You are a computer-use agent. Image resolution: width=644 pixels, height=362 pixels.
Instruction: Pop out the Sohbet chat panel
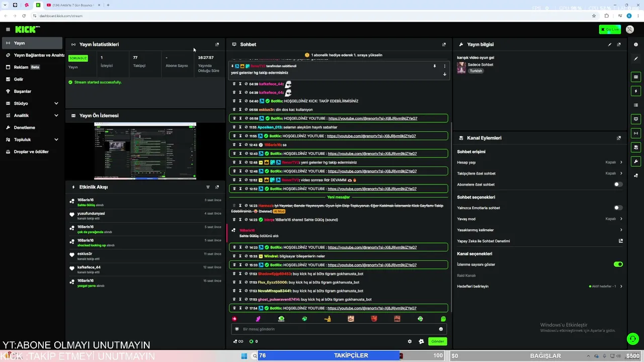(444, 44)
